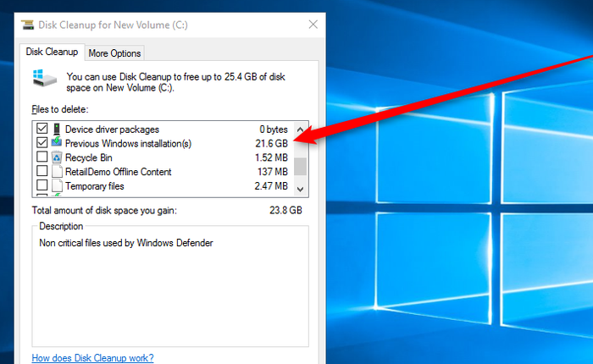Select the Previous Windows installation(s) icon
This screenshot has width=593, height=364.
click(57, 142)
